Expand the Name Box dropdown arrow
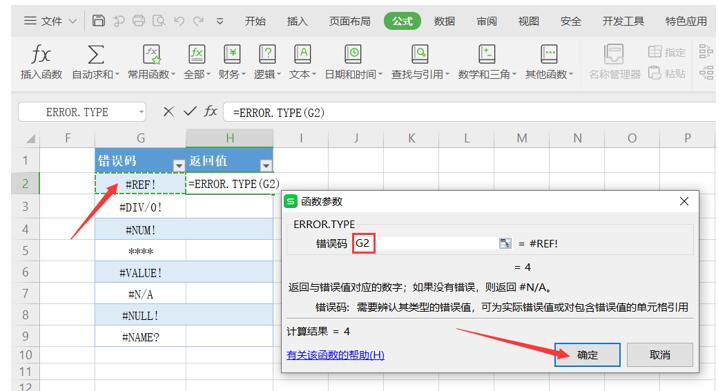Viewport: 719px width, 391px height. tap(141, 112)
